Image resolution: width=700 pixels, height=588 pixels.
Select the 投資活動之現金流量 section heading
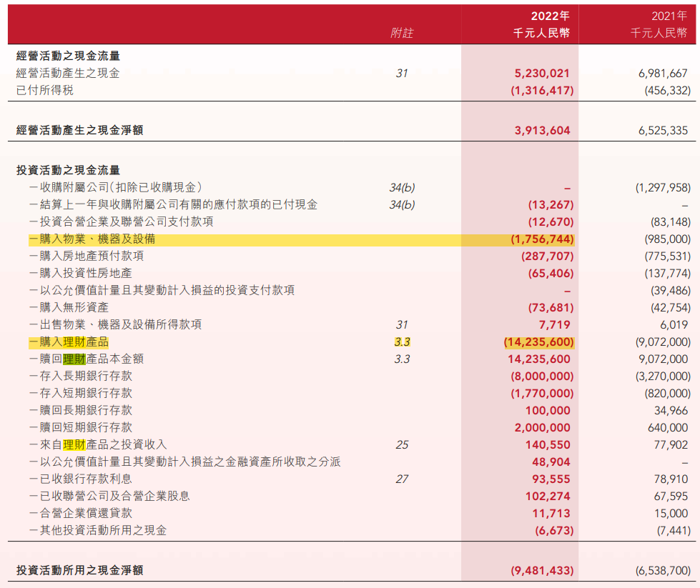[69, 170]
